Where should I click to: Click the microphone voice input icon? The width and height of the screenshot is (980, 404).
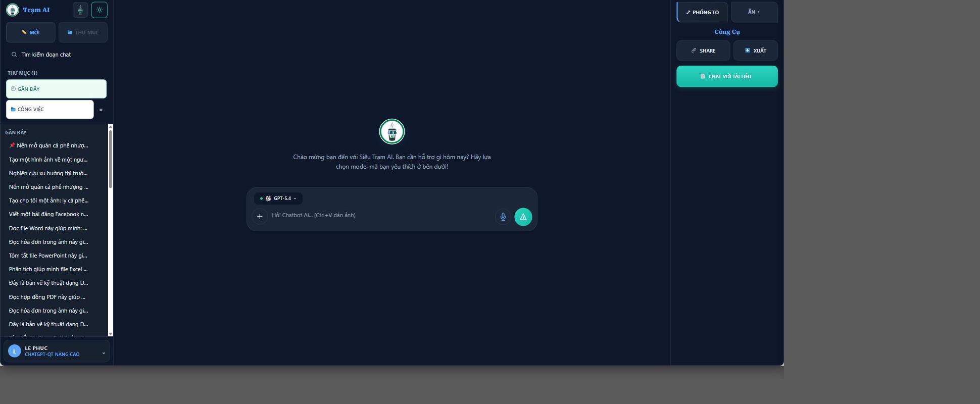503,217
